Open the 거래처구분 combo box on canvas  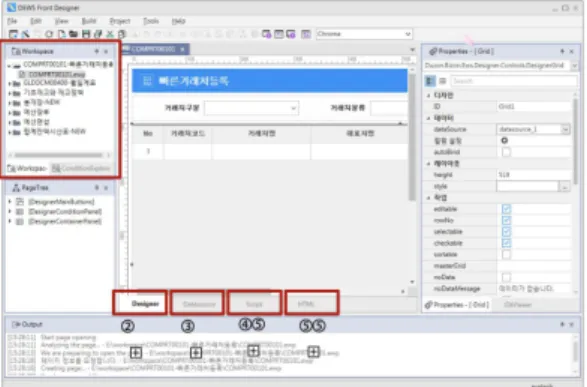pyautogui.click(x=251, y=109)
